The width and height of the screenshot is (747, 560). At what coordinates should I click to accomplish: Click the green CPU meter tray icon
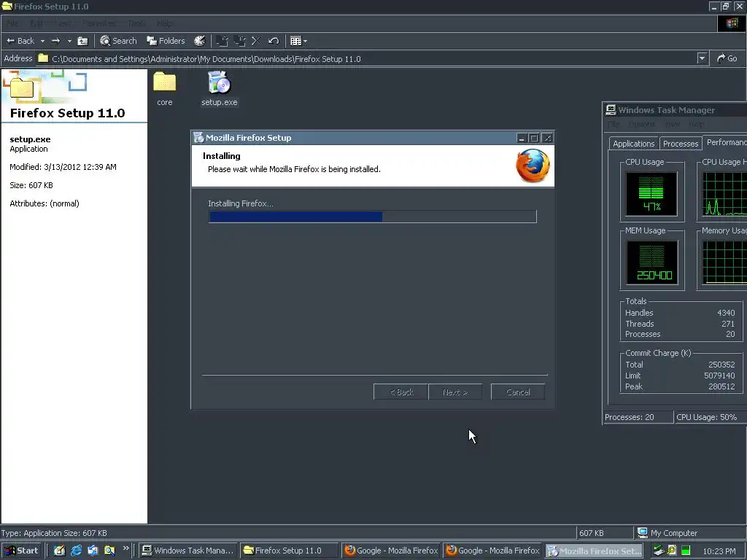(686, 551)
